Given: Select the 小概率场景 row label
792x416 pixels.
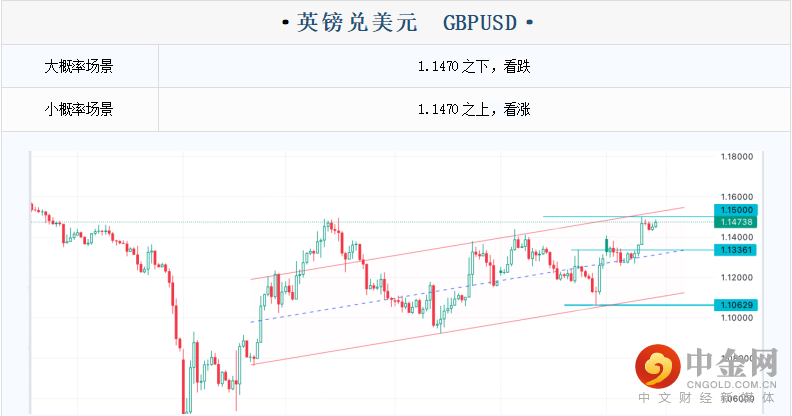Looking at the screenshot, I should (x=79, y=109).
